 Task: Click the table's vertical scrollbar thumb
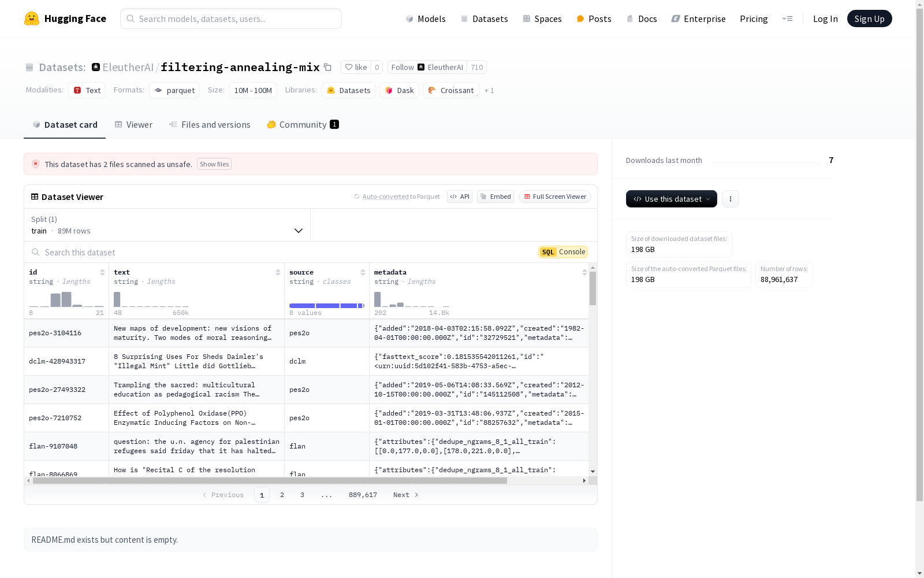593,288
